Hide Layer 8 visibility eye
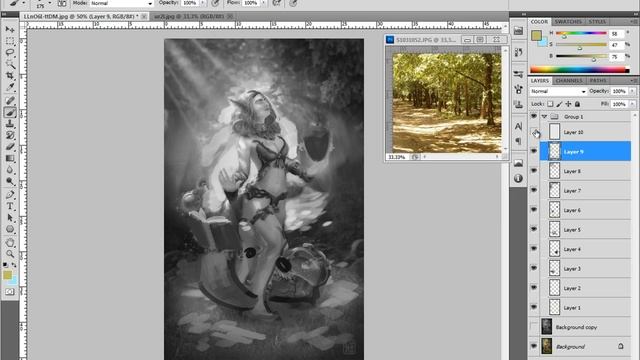Screen dimensions: 640x360 [x=534, y=171]
